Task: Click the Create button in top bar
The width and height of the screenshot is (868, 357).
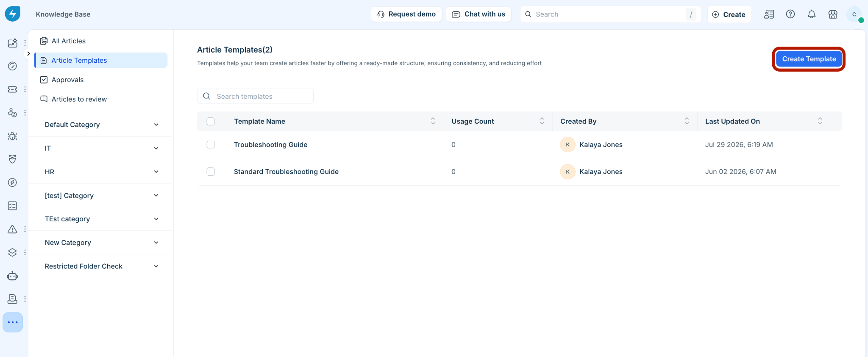Action: [729, 14]
